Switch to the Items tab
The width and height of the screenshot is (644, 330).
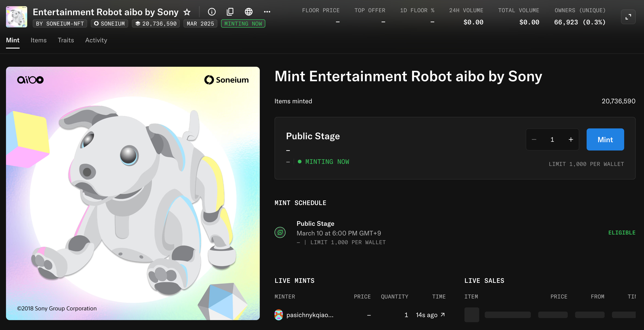[38, 40]
